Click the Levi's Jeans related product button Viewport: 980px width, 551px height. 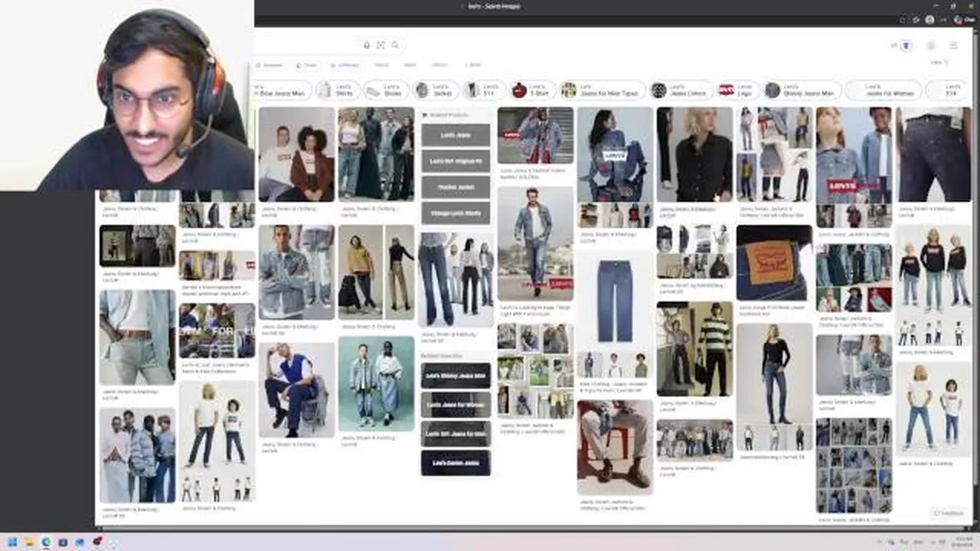point(456,135)
